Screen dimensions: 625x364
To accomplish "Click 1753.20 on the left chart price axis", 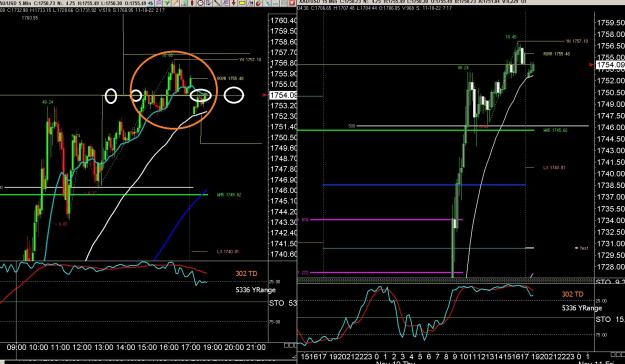I will [283, 106].
